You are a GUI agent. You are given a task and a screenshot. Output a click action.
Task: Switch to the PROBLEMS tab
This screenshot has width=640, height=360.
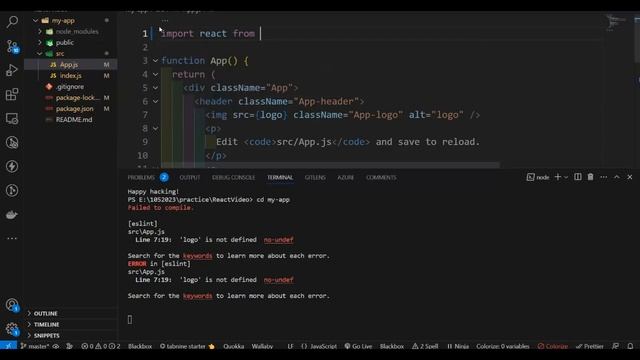click(x=141, y=177)
